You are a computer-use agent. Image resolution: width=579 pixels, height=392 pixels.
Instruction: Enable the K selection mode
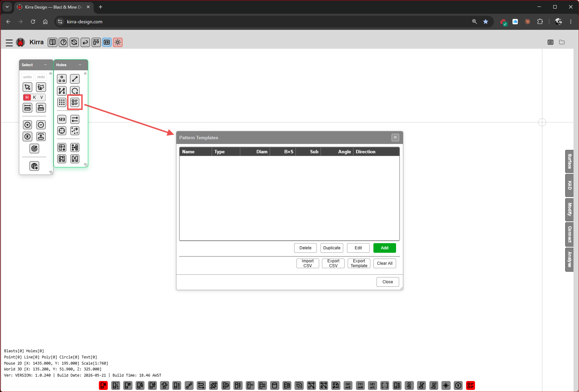tap(35, 97)
